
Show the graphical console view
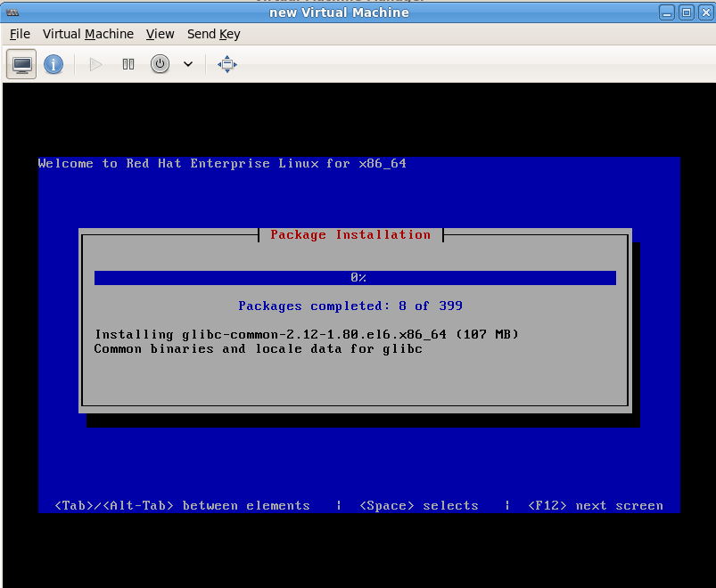(x=21, y=64)
